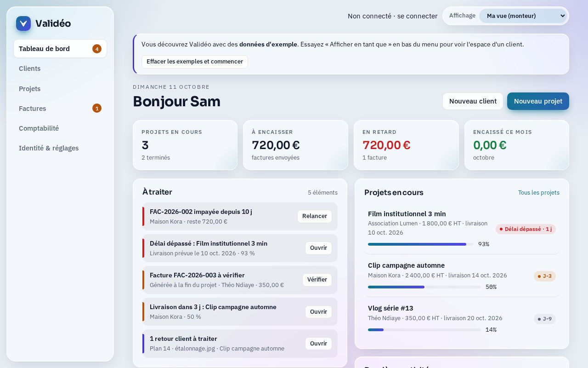Click Effacer les exemples et commencer
Image resolution: width=588 pixels, height=368 pixels.
pos(195,62)
